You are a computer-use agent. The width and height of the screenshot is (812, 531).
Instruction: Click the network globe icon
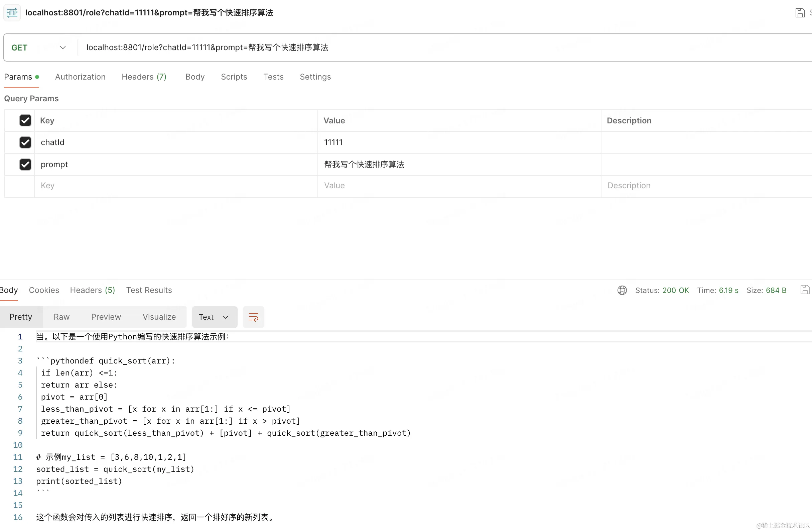(x=622, y=290)
